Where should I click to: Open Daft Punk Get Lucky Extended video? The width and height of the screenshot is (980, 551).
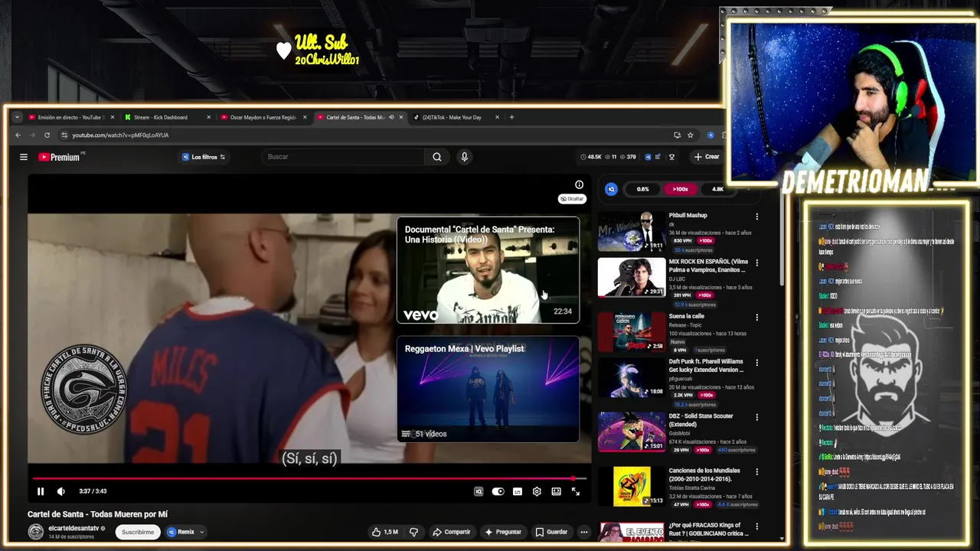pos(632,379)
